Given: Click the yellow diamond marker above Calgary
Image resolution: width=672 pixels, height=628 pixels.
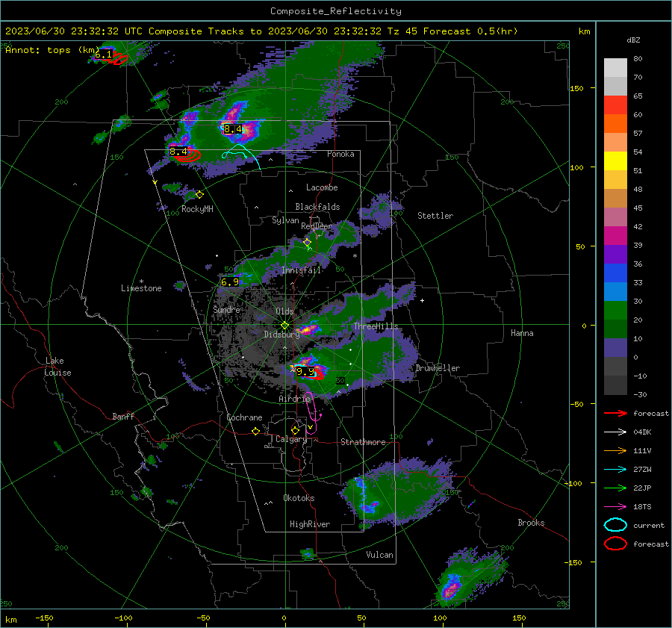Looking at the screenshot, I should coord(295,430).
